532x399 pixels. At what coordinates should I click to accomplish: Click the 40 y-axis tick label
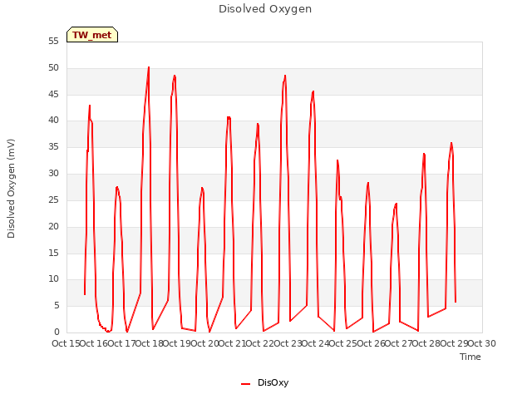click(x=53, y=121)
